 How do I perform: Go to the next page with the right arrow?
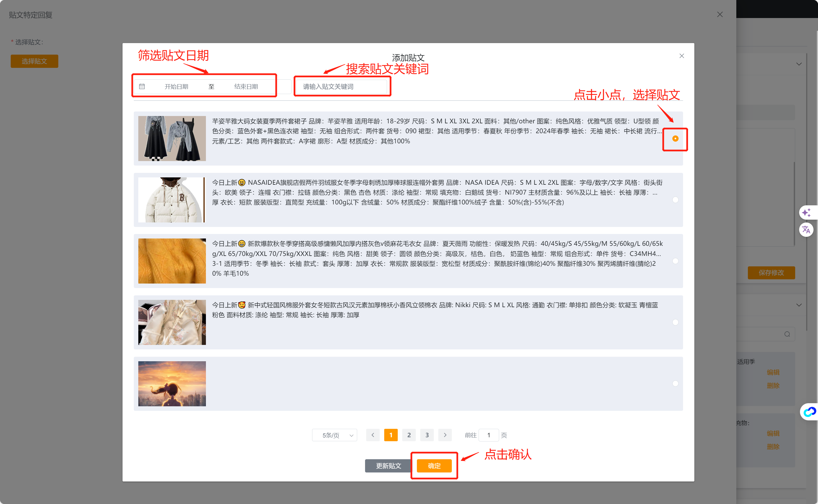[445, 435]
